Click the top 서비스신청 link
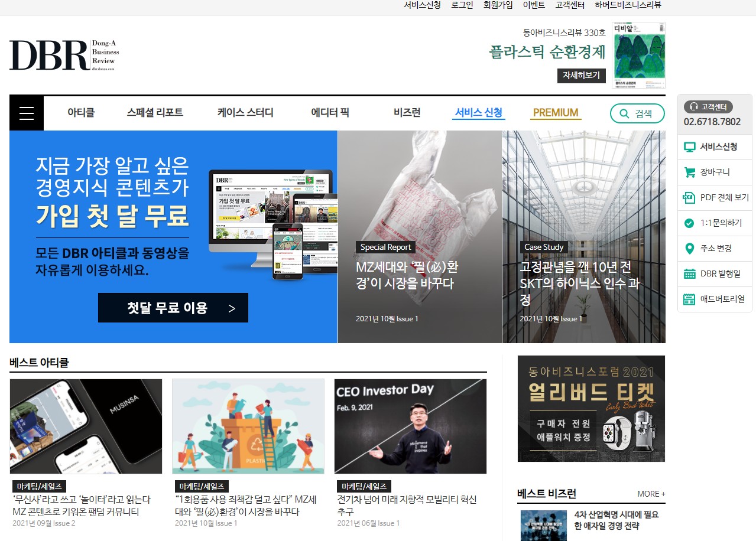Image resolution: width=756 pixels, height=541 pixels. [x=422, y=5]
